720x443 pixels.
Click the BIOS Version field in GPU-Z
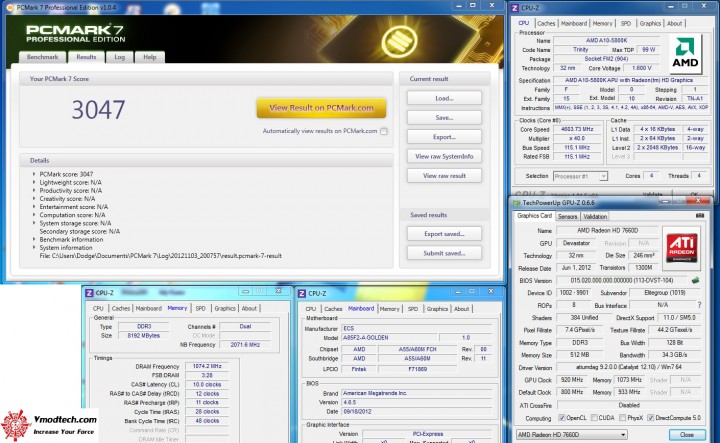(x=622, y=280)
